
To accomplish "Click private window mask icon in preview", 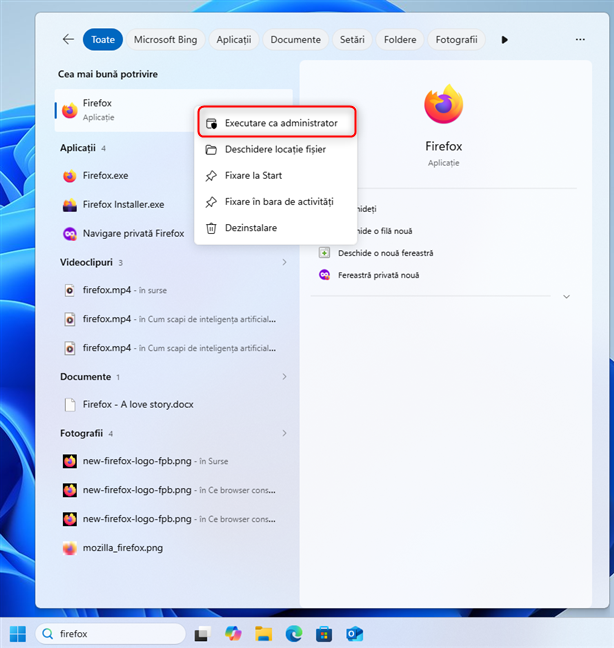I will tap(324, 275).
